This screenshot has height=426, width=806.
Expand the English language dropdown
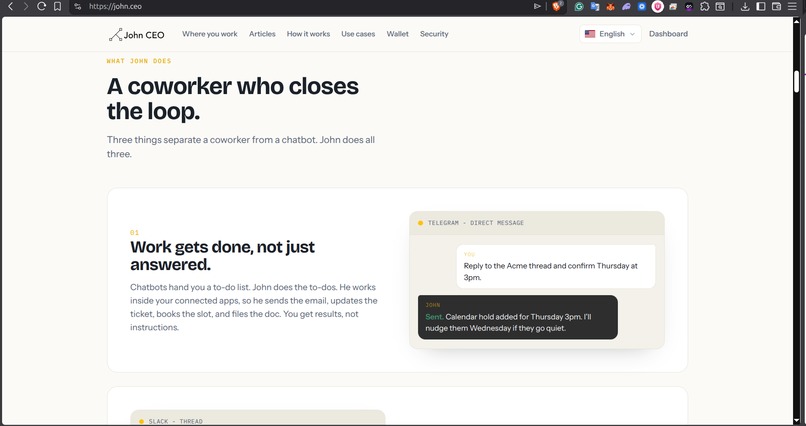tap(610, 34)
